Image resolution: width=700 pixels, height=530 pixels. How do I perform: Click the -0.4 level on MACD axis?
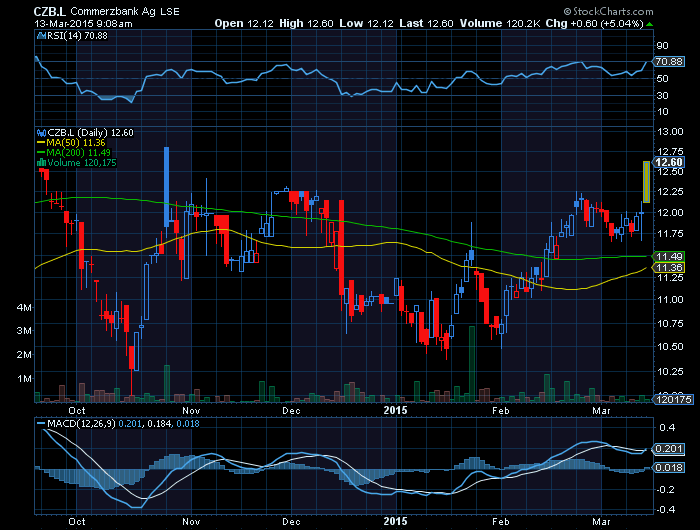click(x=665, y=509)
